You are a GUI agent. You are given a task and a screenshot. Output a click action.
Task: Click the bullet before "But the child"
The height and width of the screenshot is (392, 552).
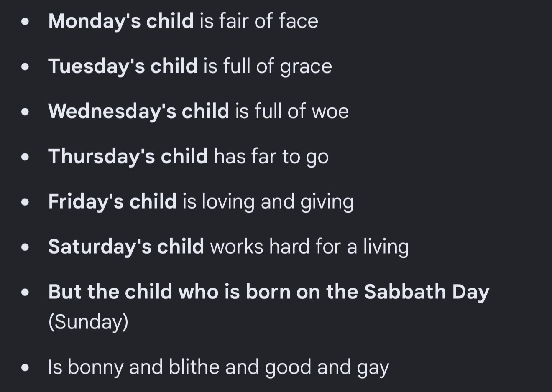click(26, 292)
